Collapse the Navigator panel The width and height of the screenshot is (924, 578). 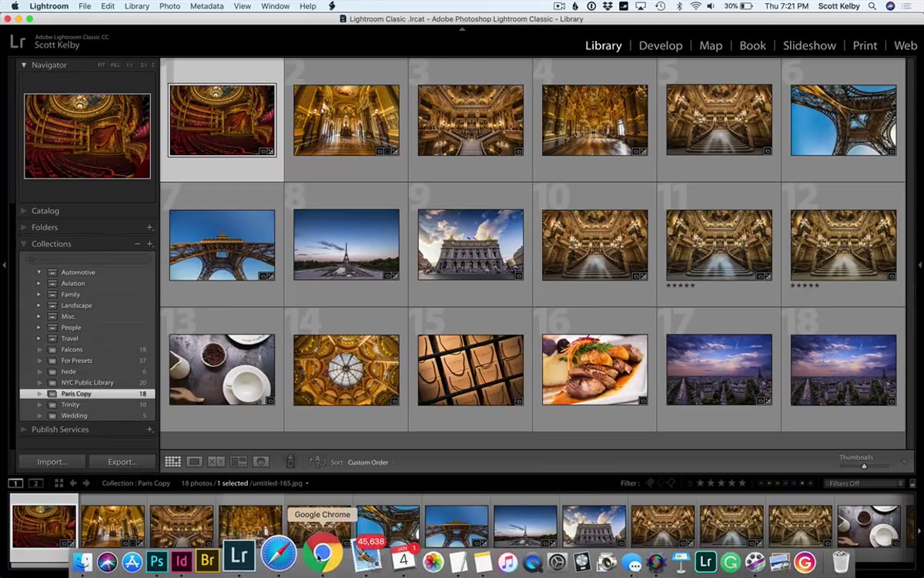click(x=24, y=66)
